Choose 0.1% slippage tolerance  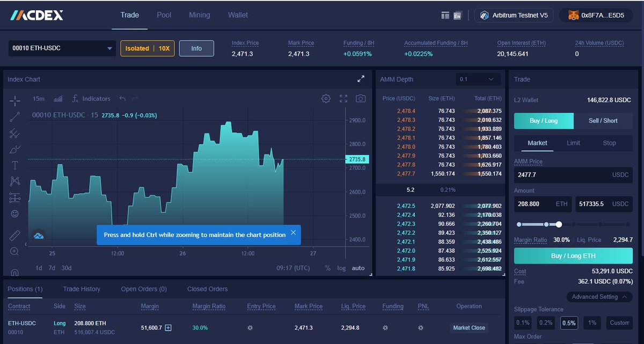pyautogui.click(x=523, y=323)
